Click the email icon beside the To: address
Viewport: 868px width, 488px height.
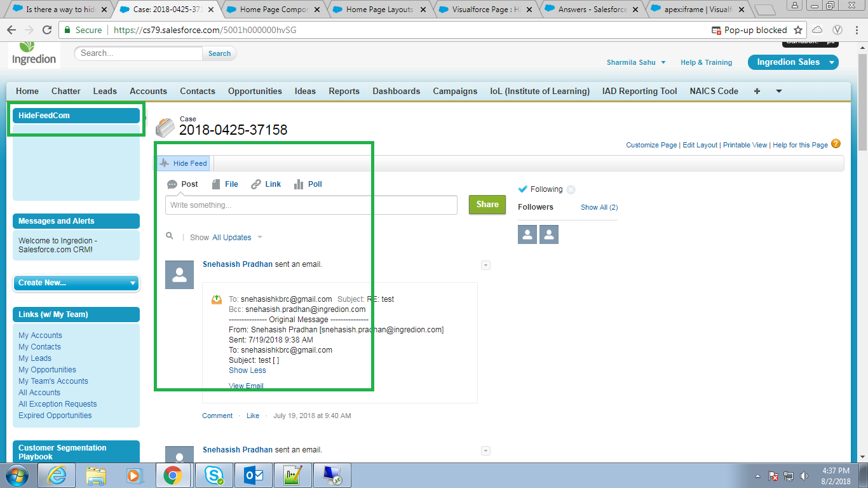(x=217, y=299)
